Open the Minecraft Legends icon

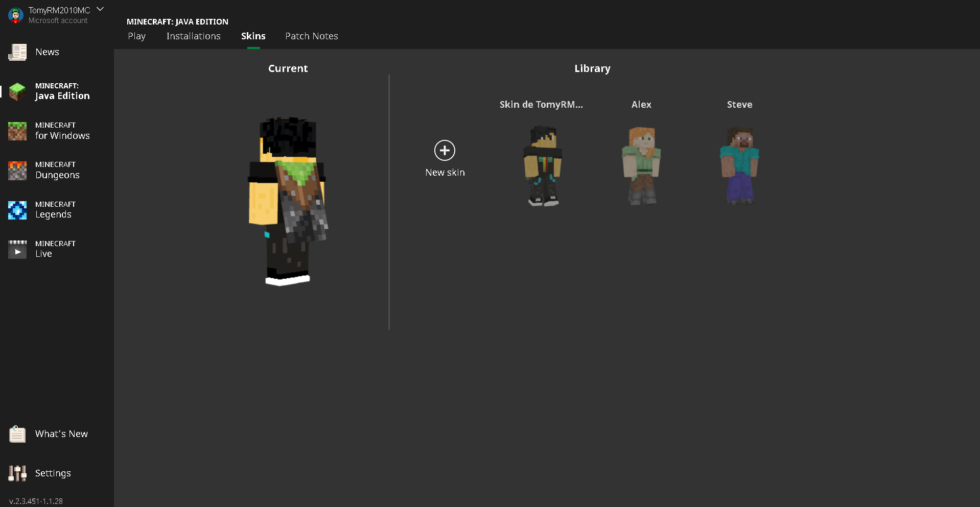click(x=17, y=210)
